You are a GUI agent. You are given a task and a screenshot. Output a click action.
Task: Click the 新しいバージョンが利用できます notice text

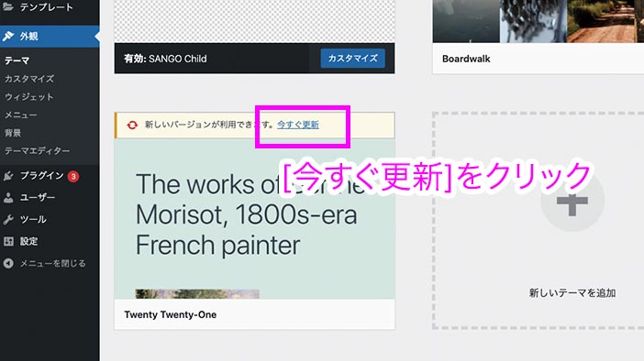(x=209, y=125)
